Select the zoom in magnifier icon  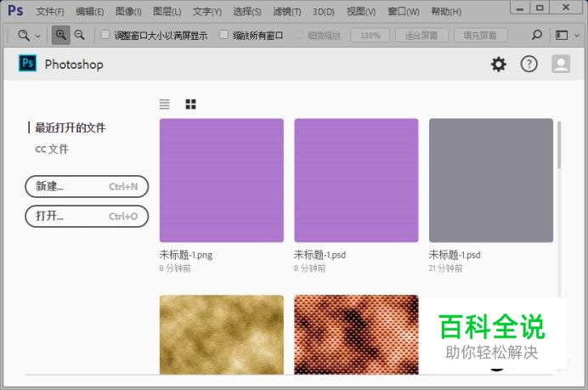60,35
